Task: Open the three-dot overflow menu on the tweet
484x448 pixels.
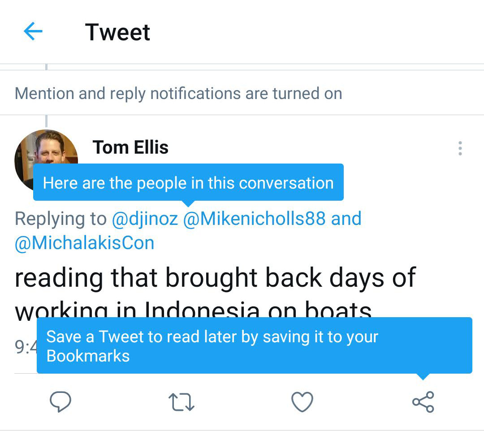Action: pos(460,148)
